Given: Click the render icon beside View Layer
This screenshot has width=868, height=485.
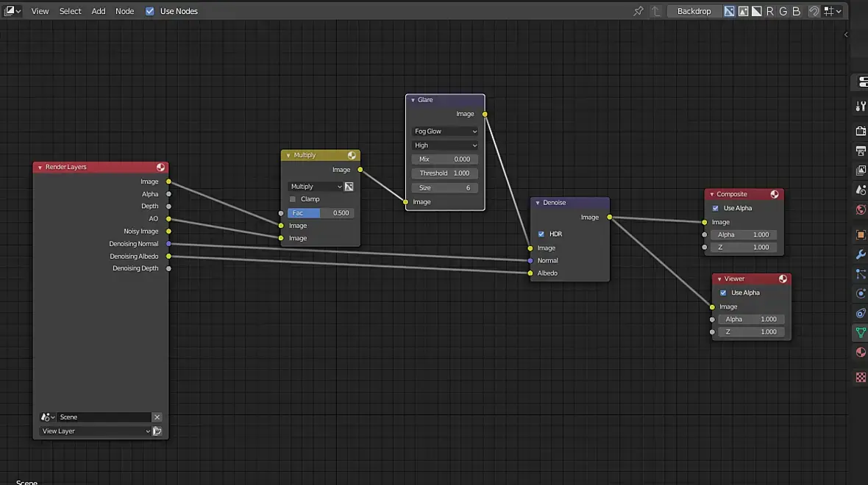Looking at the screenshot, I should (157, 431).
